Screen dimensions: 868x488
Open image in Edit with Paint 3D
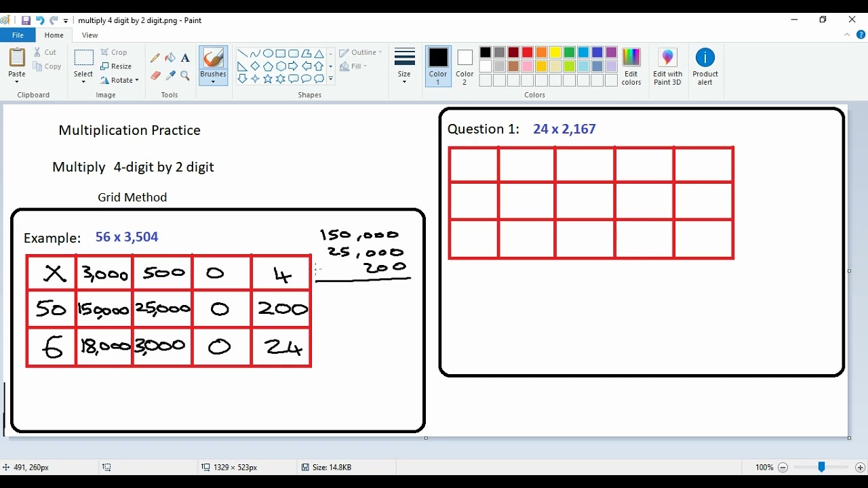coord(668,66)
